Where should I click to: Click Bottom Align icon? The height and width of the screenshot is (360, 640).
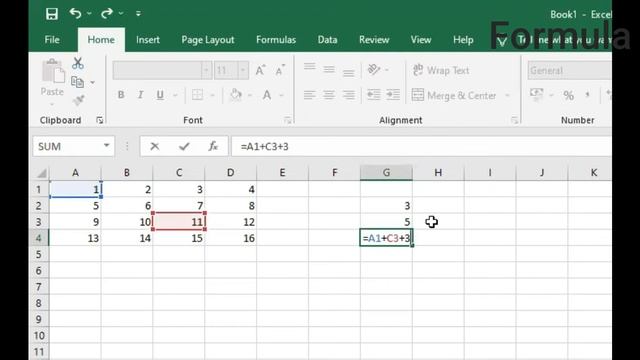pos(349,73)
